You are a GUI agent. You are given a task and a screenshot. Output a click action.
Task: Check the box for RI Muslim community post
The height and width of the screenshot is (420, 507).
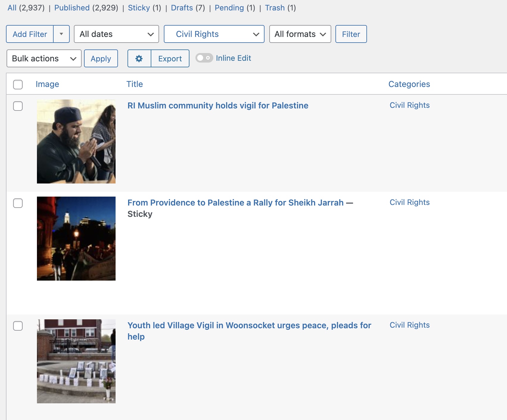[x=18, y=106]
